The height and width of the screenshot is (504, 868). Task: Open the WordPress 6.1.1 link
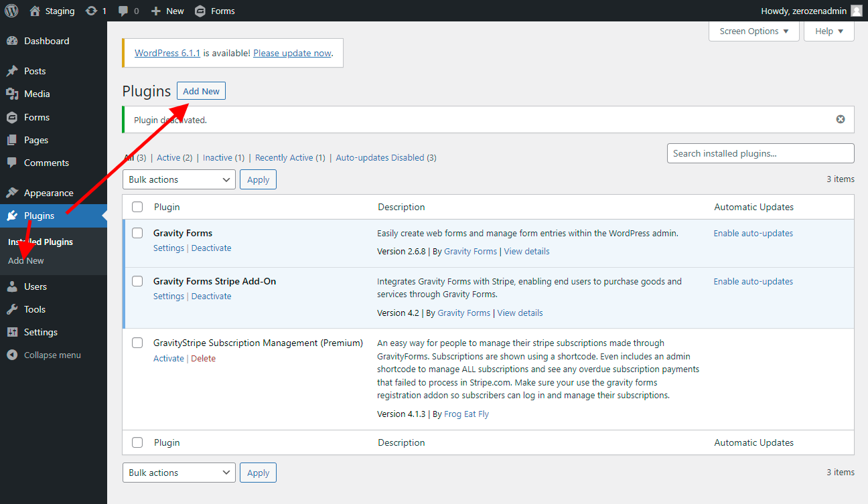(167, 53)
